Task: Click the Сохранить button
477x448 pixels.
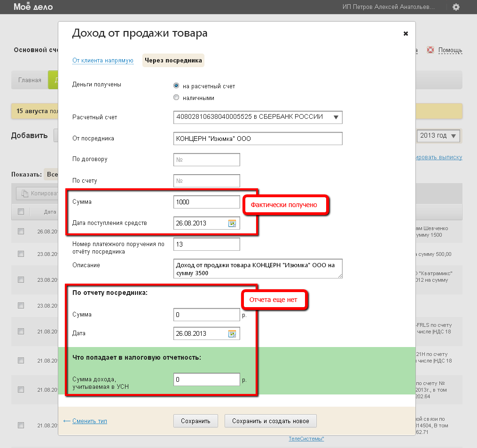Action: coord(195,421)
